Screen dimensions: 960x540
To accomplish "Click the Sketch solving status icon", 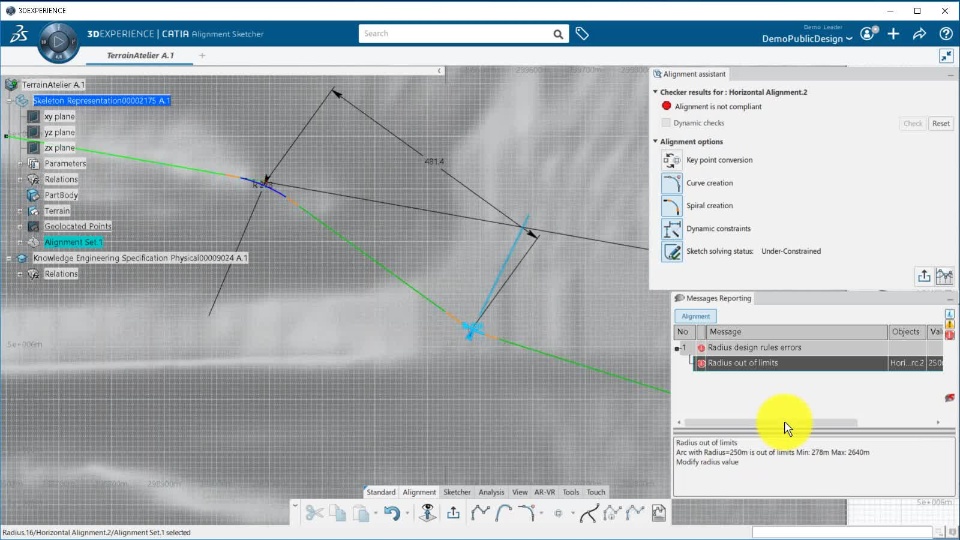I will (x=672, y=252).
